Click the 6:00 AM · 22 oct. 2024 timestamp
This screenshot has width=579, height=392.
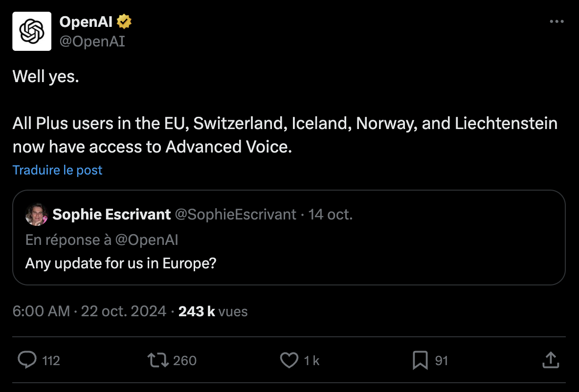[x=89, y=311]
